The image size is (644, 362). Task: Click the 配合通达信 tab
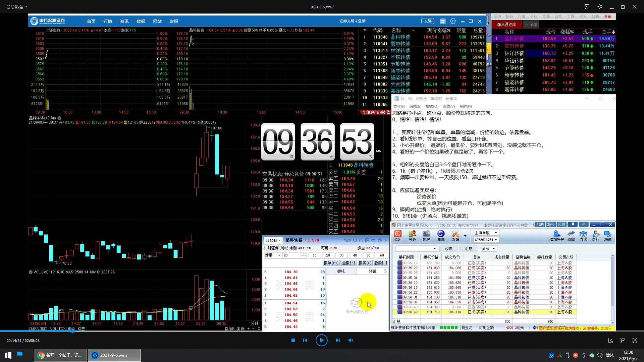[506, 24]
